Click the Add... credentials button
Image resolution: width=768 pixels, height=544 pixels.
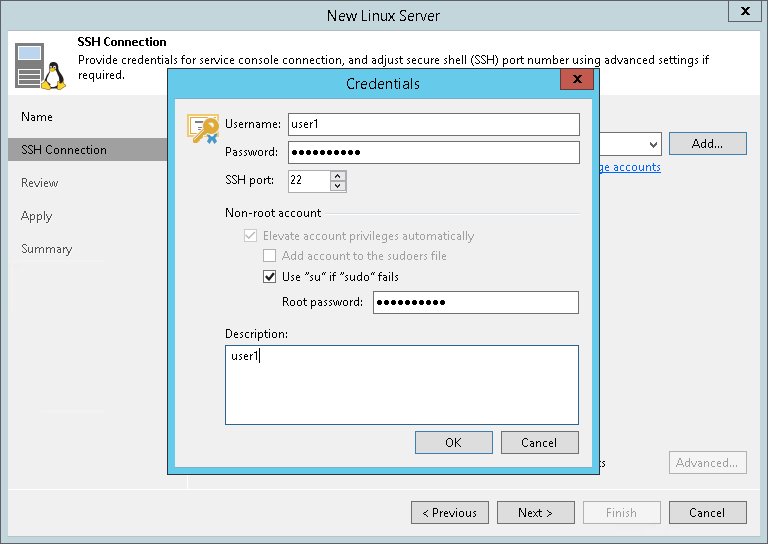point(708,143)
